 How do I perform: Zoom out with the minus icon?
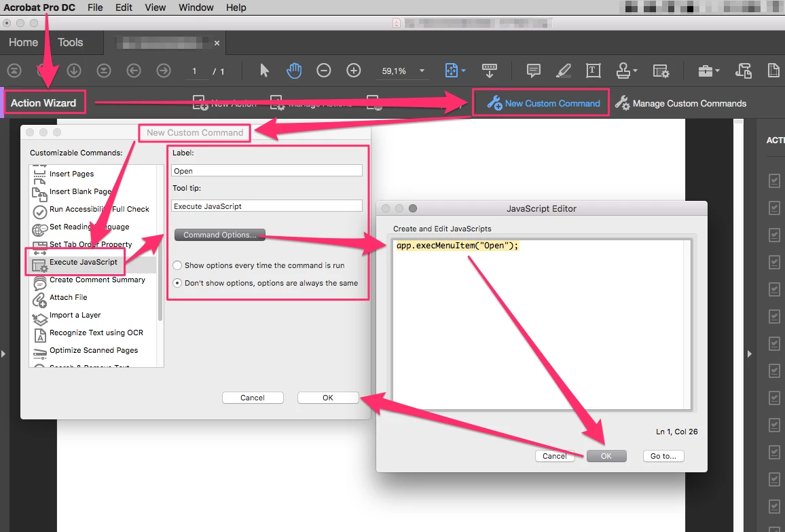click(324, 71)
